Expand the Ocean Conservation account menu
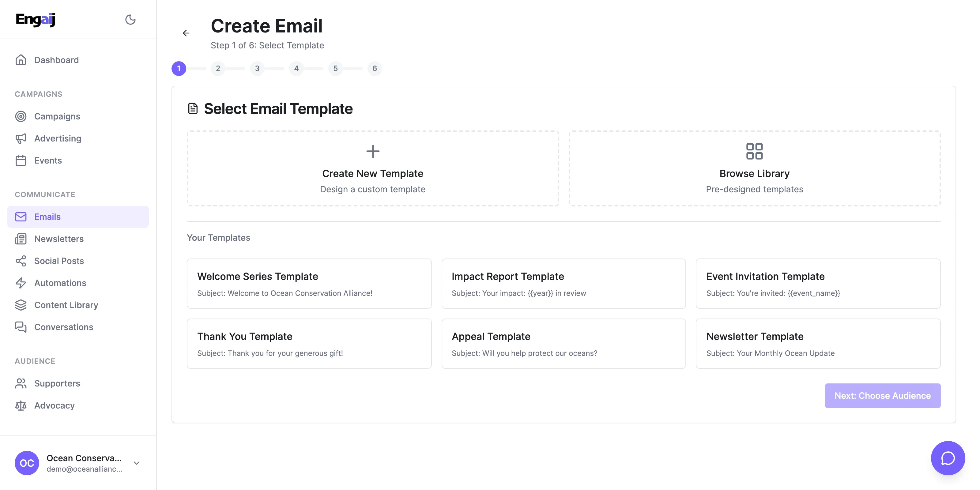This screenshot has height=490, width=980. tap(137, 463)
